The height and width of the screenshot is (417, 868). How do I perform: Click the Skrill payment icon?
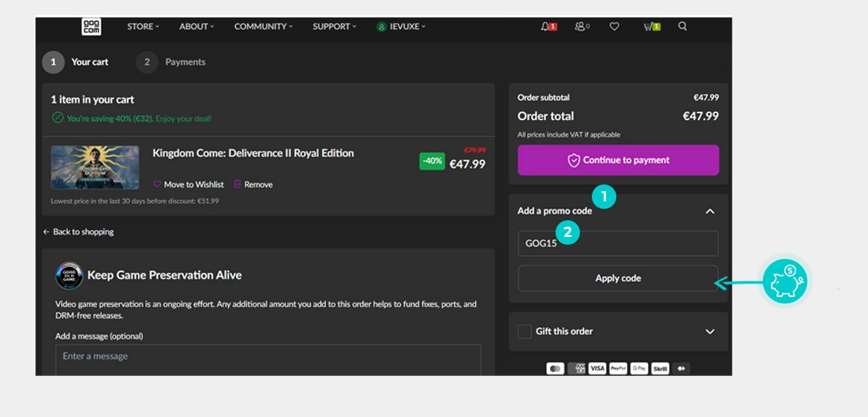click(660, 368)
